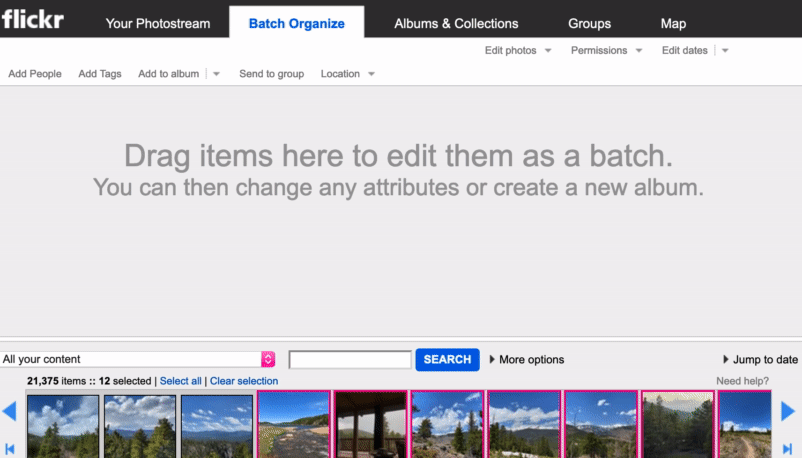The image size is (802, 458).
Task: Click Send to group
Action: click(x=272, y=74)
